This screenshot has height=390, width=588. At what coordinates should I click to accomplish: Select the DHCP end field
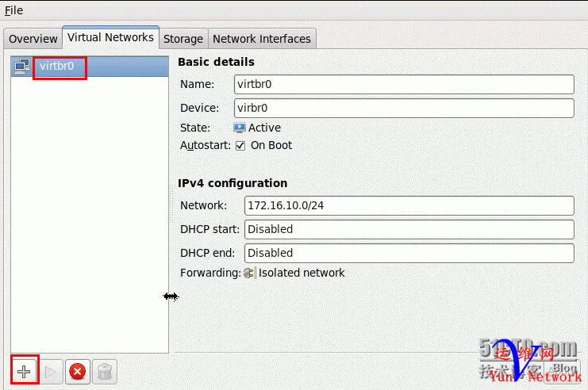pyautogui.click(x=409, y=253)
